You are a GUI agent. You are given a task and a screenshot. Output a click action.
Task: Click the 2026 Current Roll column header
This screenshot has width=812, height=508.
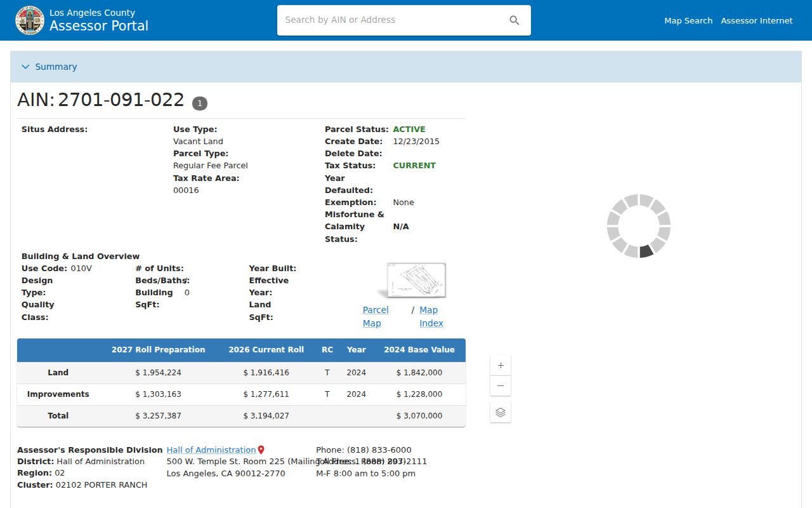pos(266,350)
